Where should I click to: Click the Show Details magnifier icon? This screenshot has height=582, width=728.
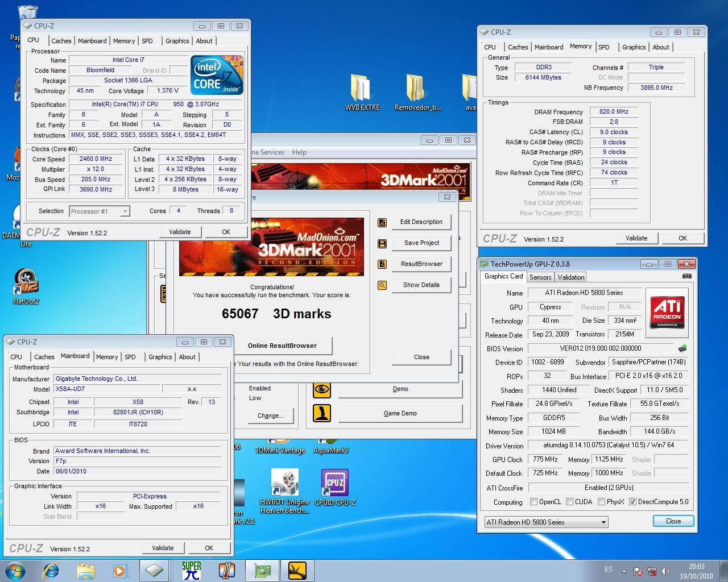382,285
